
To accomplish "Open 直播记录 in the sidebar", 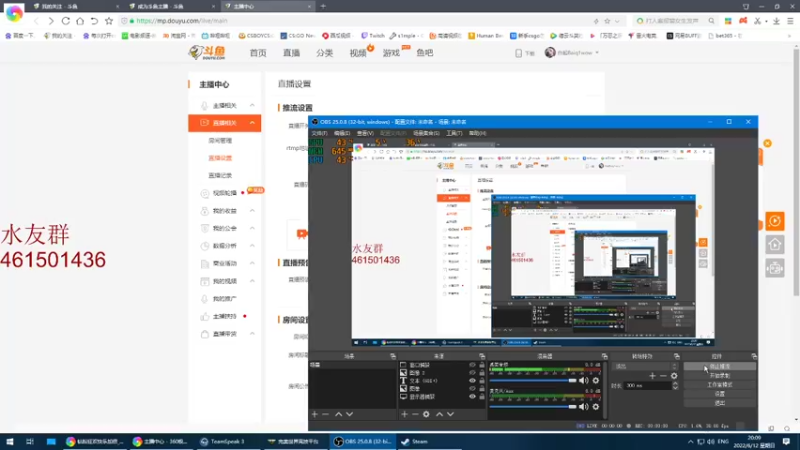I will pyautogui.click(x=220, y=176).
